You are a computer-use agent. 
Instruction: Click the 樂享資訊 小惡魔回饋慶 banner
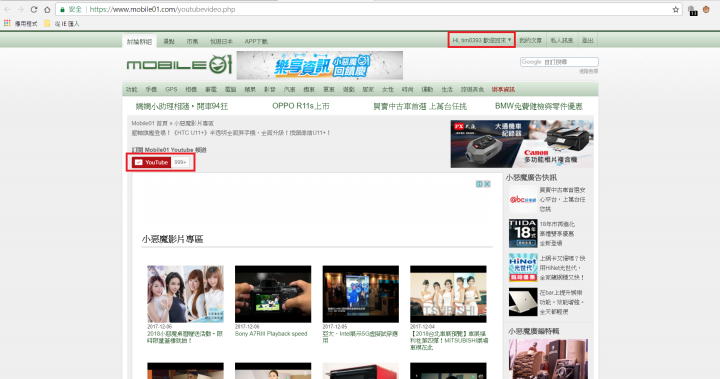click(x=320, y=65)
